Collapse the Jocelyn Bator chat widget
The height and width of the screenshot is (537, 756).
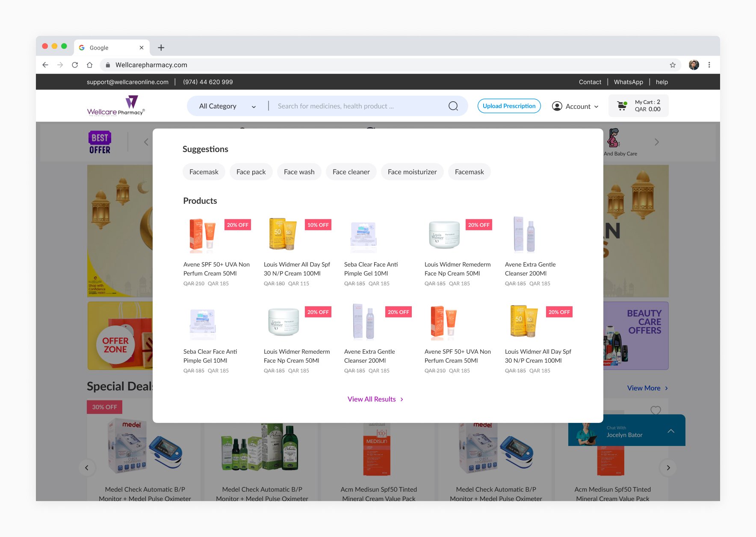click(670, 431)
